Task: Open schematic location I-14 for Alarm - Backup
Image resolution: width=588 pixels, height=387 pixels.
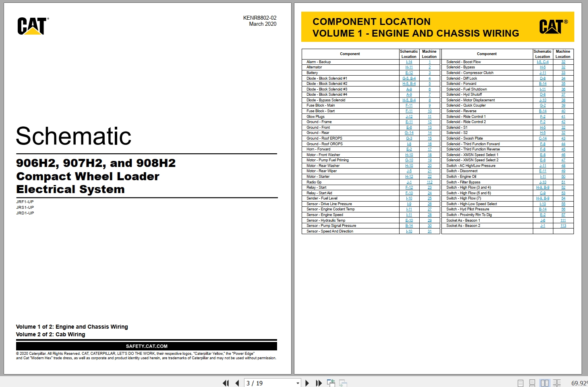Action: [x=409, y=62]
